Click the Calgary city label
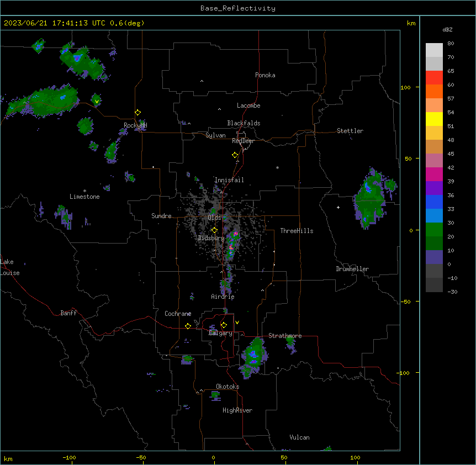This screenshot has width=476, height=465. 220,333
